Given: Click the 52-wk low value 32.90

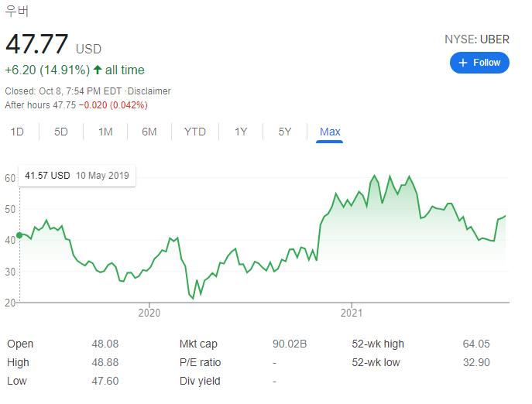Looking at the screenshot, I should (476, 362).
